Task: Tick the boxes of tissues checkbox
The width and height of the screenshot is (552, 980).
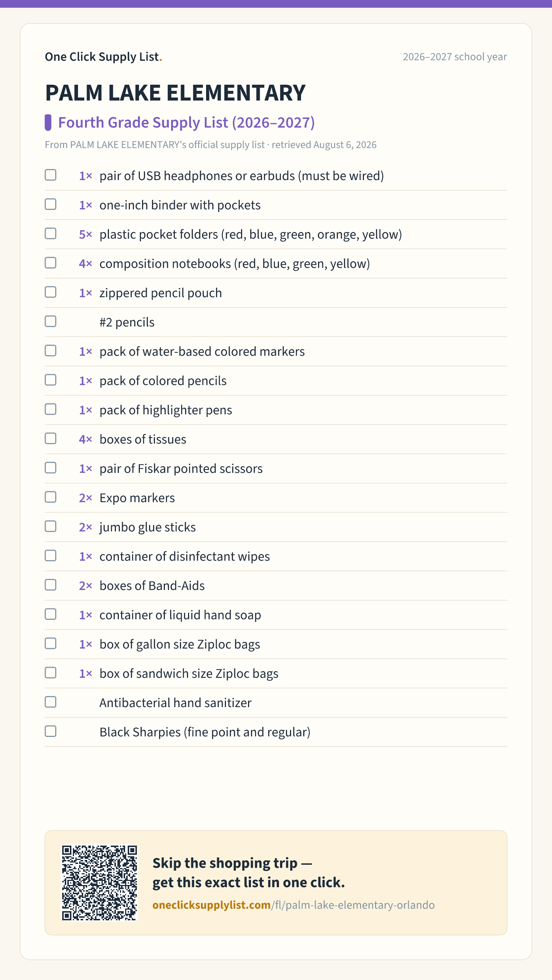Action: point(50,439)
